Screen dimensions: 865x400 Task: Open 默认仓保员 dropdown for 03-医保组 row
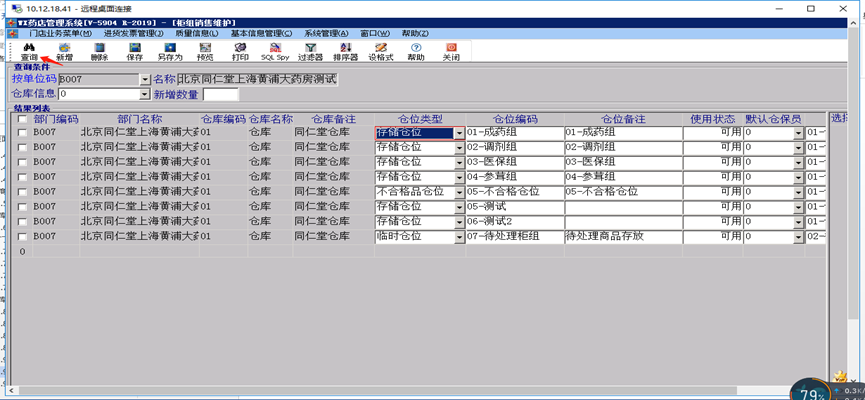point(798,163)
